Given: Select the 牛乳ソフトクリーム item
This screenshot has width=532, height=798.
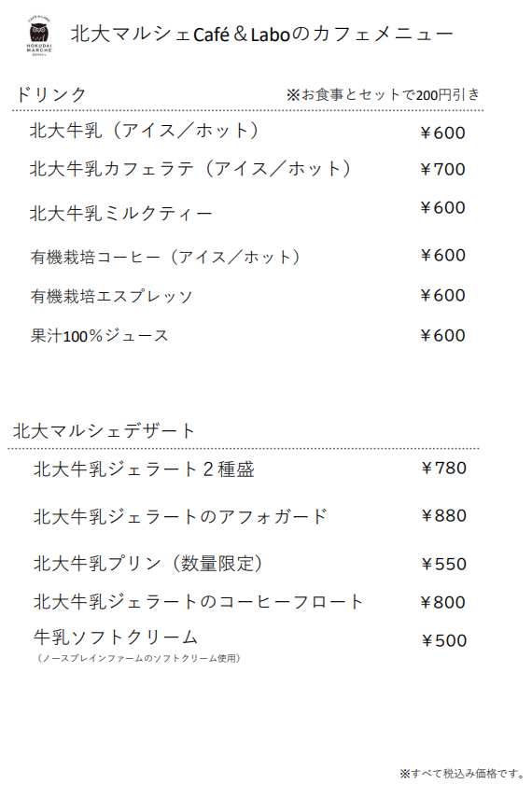Looking at the screenshot, I should pyautogui.click(x=116, y=637).
